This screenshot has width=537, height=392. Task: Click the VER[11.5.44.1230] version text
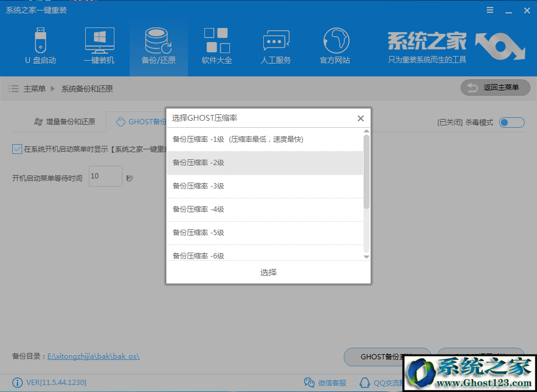click(56, 382)
